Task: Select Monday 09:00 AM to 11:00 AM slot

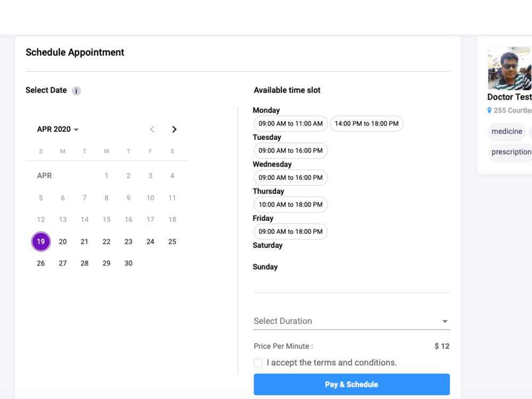Action: [x=290, y=123]
